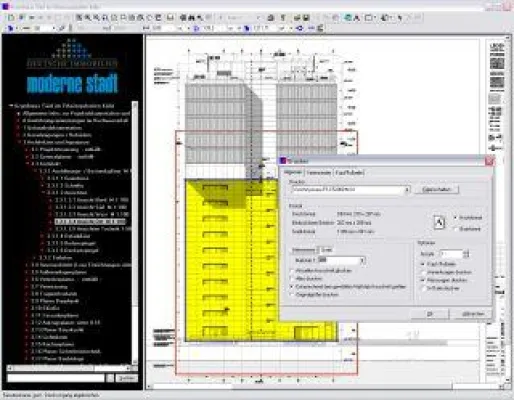Select tree row '2.3.1.1 Grundrisse'
This screenshot has width=514, height=400.
click(x=68, y=178)
